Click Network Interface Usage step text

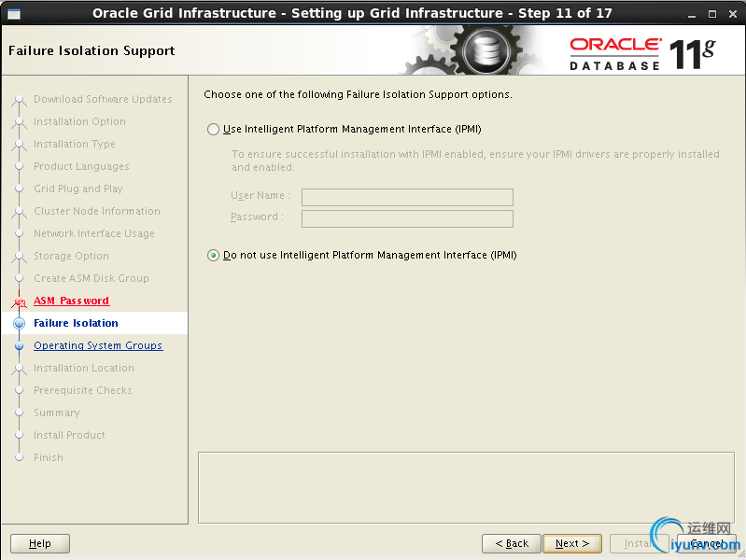point(93,233)
